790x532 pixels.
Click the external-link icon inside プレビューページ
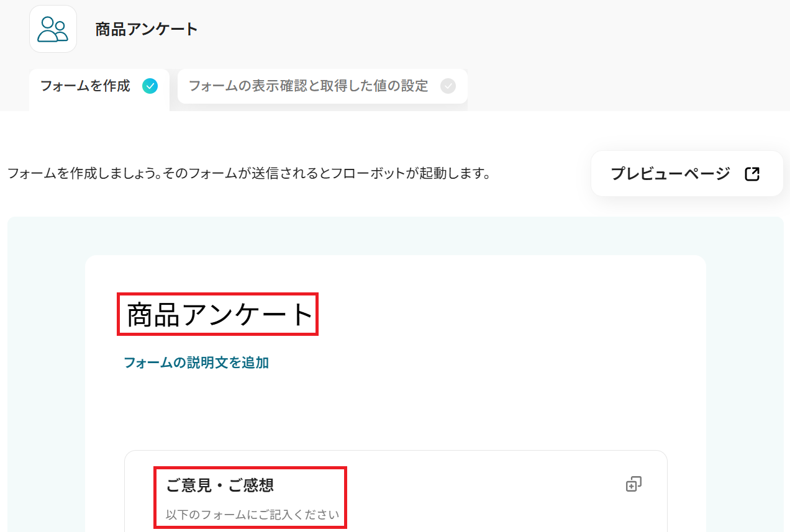pyautogui.click(x=751, y=174)
